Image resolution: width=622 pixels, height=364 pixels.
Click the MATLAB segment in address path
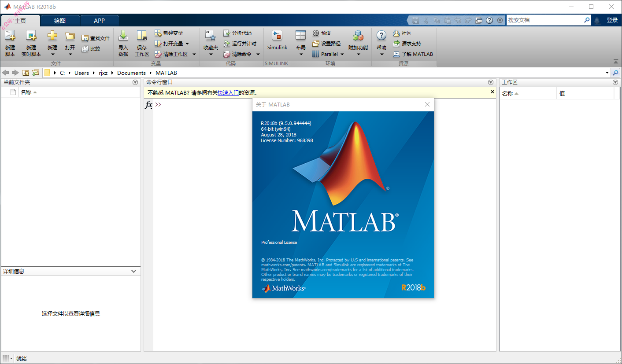pyautogui.click(x=166, y=73)
